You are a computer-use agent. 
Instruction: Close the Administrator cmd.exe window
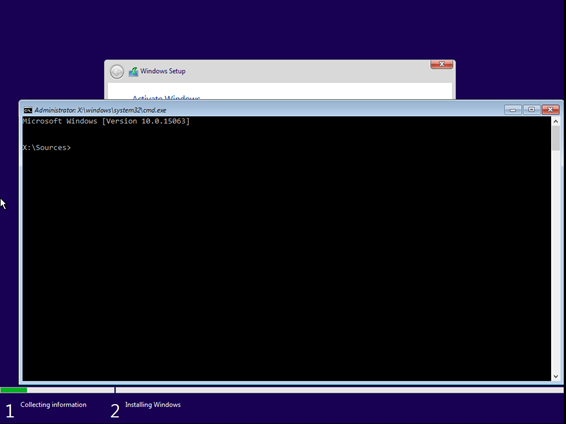(550, 110)
